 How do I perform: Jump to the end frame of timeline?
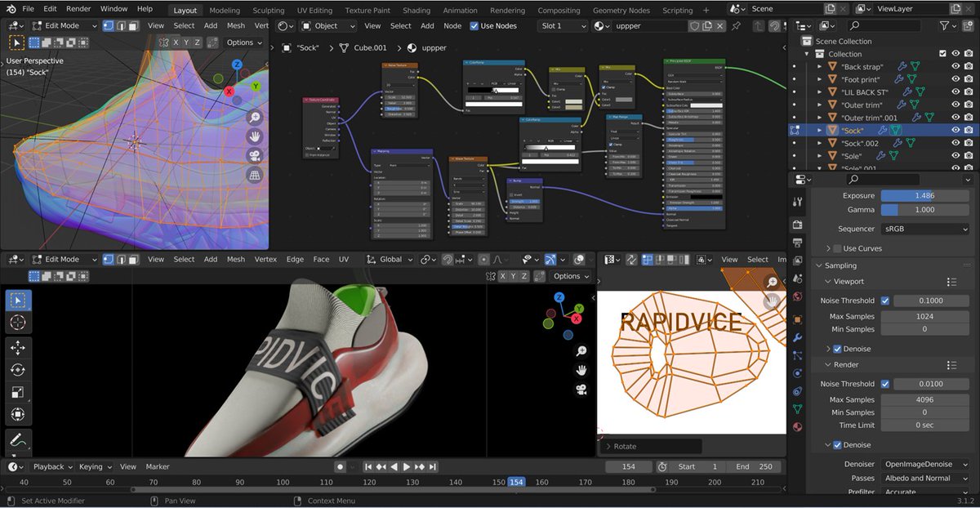[x=434, y=466]
